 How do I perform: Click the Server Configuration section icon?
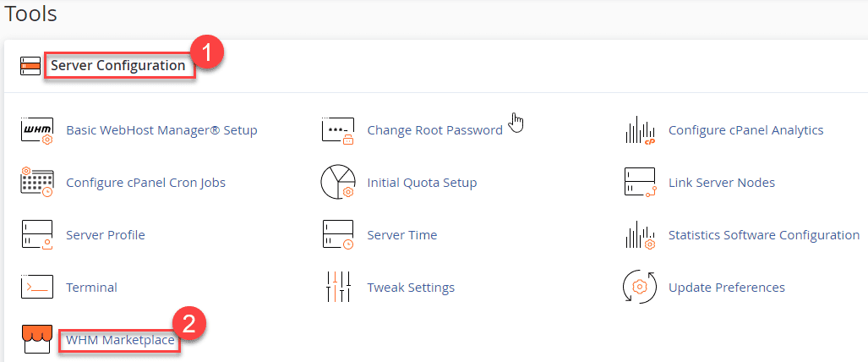[30, 65]
